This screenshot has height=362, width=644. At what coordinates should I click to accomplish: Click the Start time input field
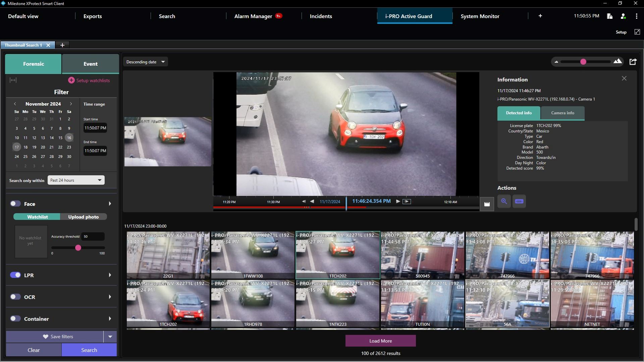95,128
